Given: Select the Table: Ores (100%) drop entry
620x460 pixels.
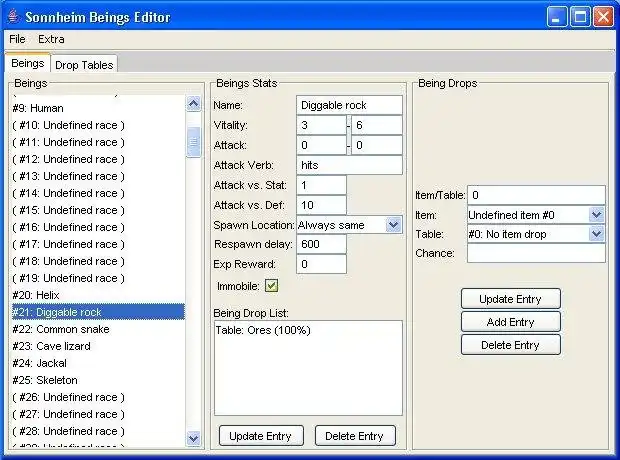Looking at the screenshot, I should click(x=308, y=330).
